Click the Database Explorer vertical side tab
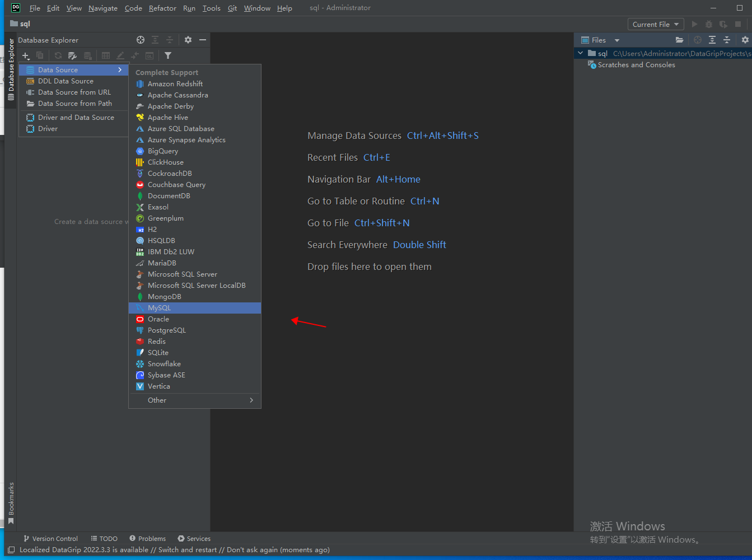Viewport: 752px width, 560px height. 11,69
